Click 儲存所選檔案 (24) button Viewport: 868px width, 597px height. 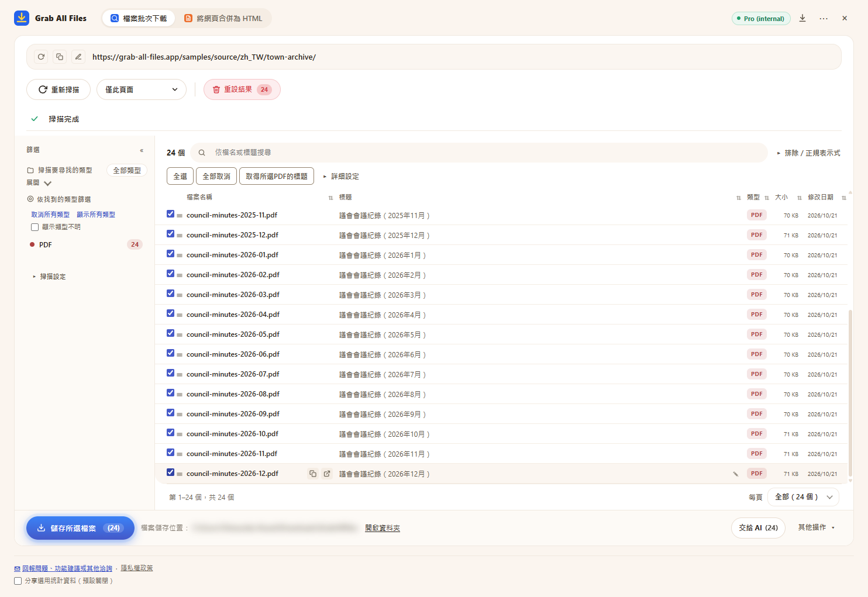pyautogui.click(x=80, y=528)
